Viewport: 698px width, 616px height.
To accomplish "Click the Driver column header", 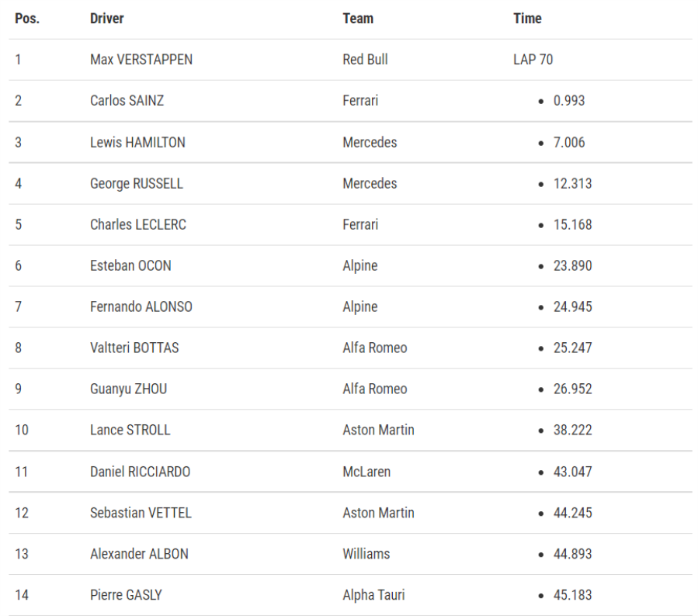I will click(107, 19).
